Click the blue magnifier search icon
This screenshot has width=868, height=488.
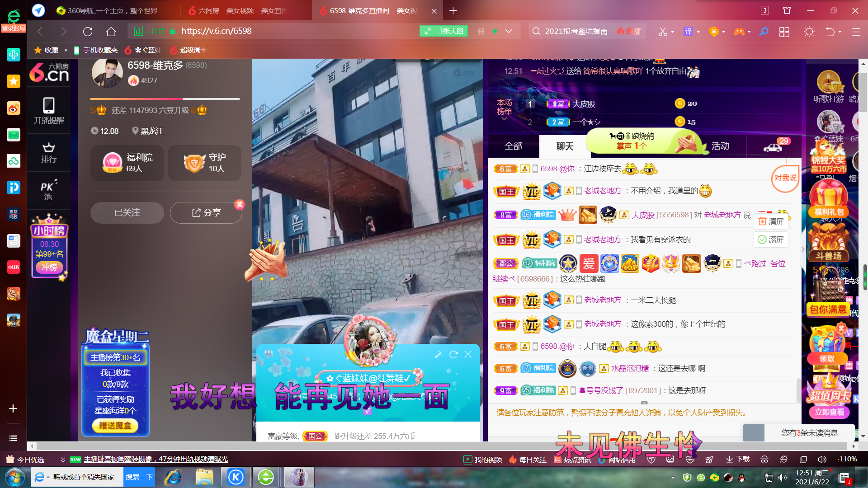pyautogui.click(x=764, y=32)
